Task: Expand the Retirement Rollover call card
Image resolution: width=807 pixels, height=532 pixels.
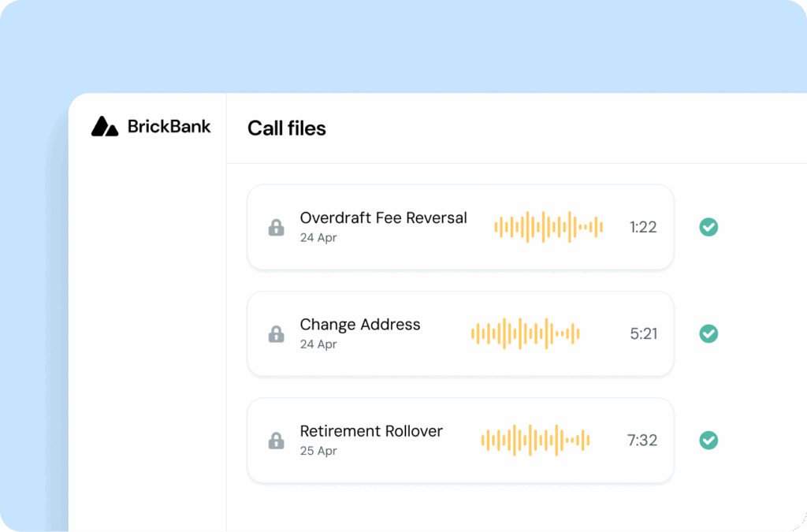Action: [460, 440]
